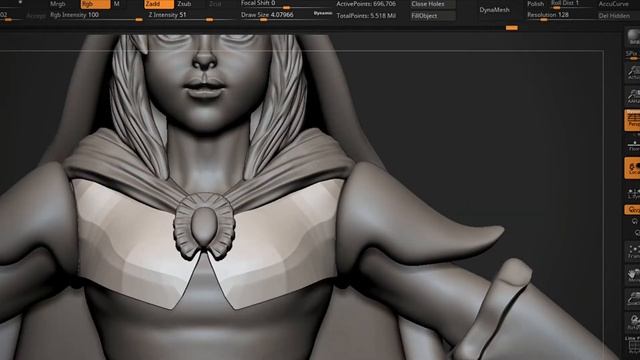
Task: Turn off Zadd sculpt mode
Action: (159, 4)
